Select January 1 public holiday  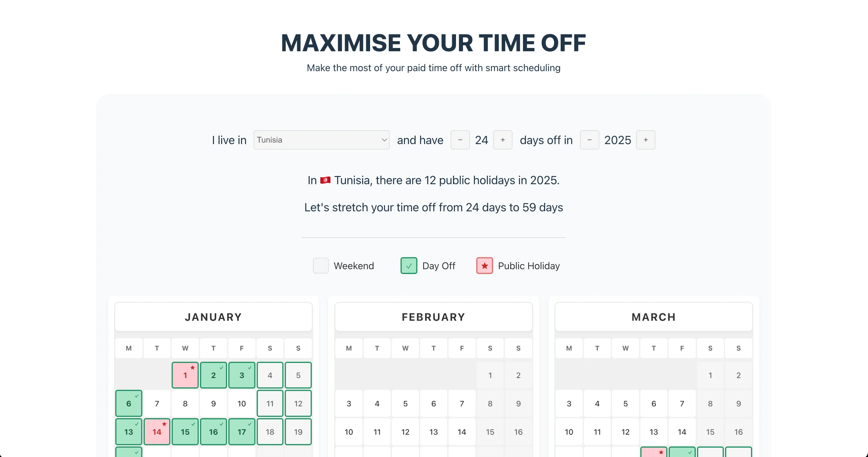pos(185,375)
